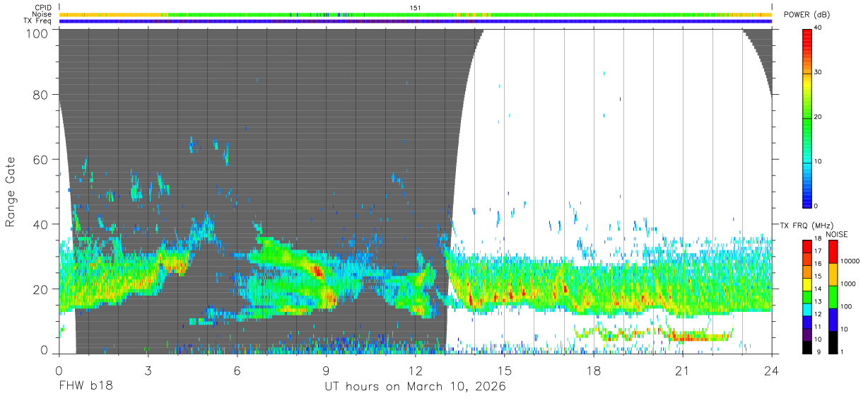The image size is (868, 401).
Task: Click the power scale value '40'
Action: (819, 28)
